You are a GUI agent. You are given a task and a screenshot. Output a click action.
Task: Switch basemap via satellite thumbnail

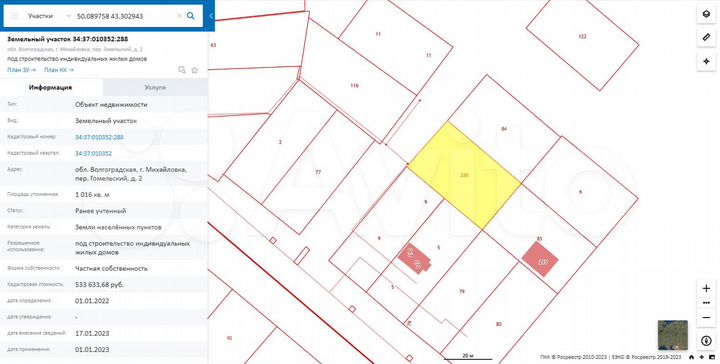(x=673, y=336)
